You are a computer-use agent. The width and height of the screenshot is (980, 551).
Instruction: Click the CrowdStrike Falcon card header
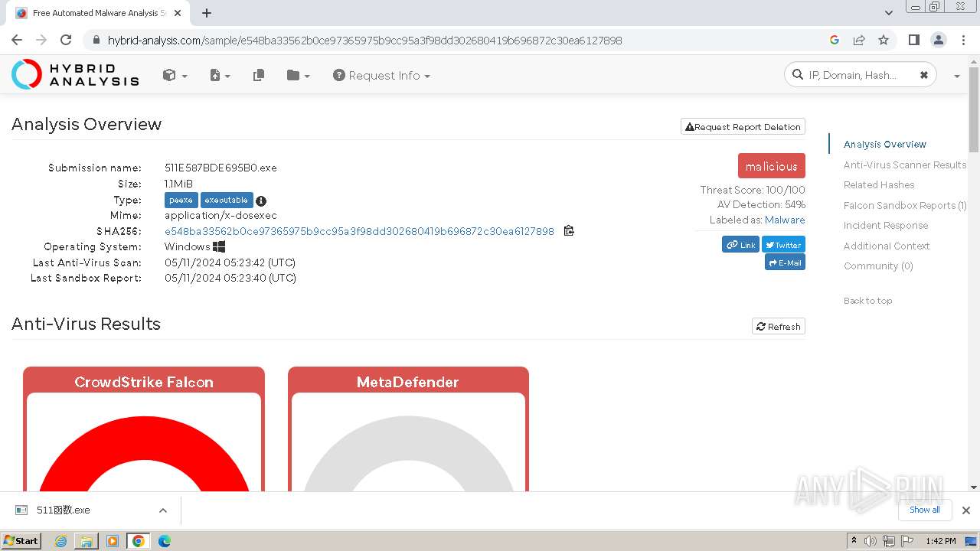pos(144,382)
